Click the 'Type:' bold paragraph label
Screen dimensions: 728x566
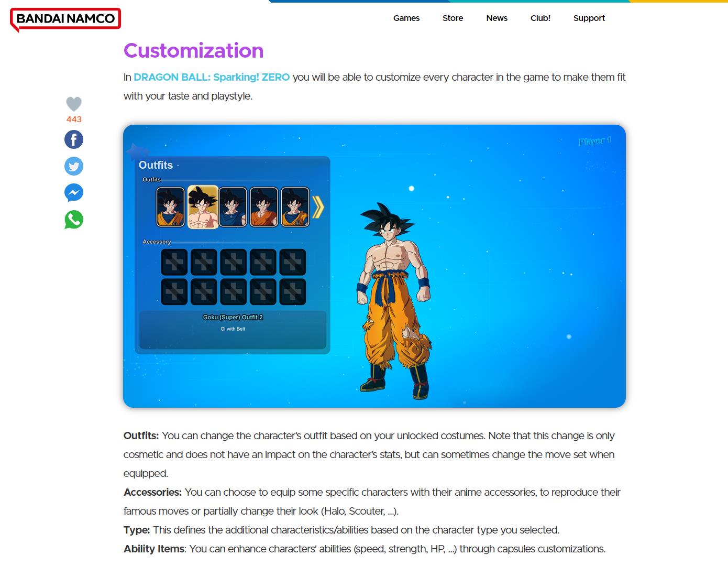coord(137,530)
